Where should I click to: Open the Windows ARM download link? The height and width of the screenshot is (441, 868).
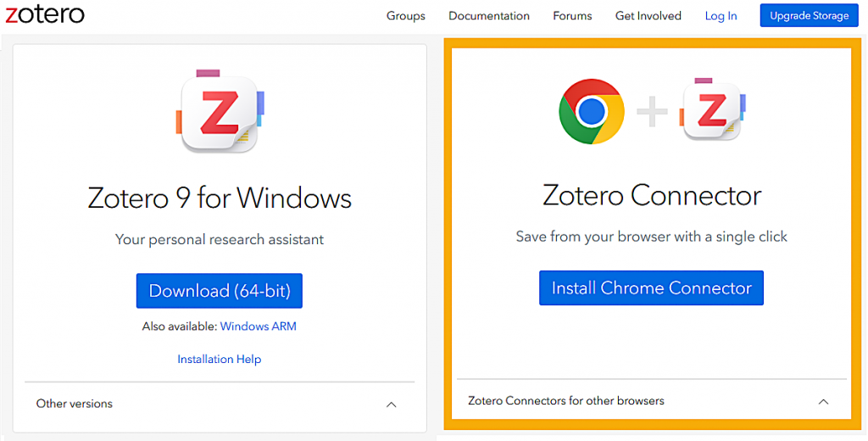(x=259, y=327)
